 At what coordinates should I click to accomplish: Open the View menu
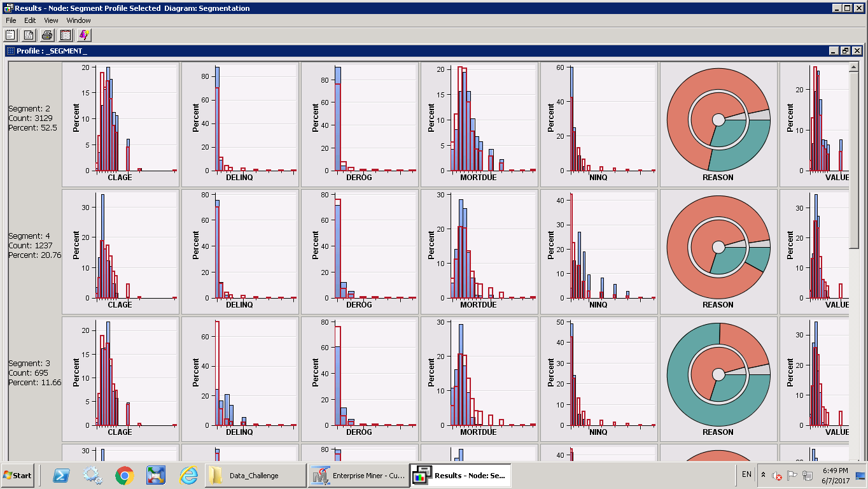click(51, 20)
